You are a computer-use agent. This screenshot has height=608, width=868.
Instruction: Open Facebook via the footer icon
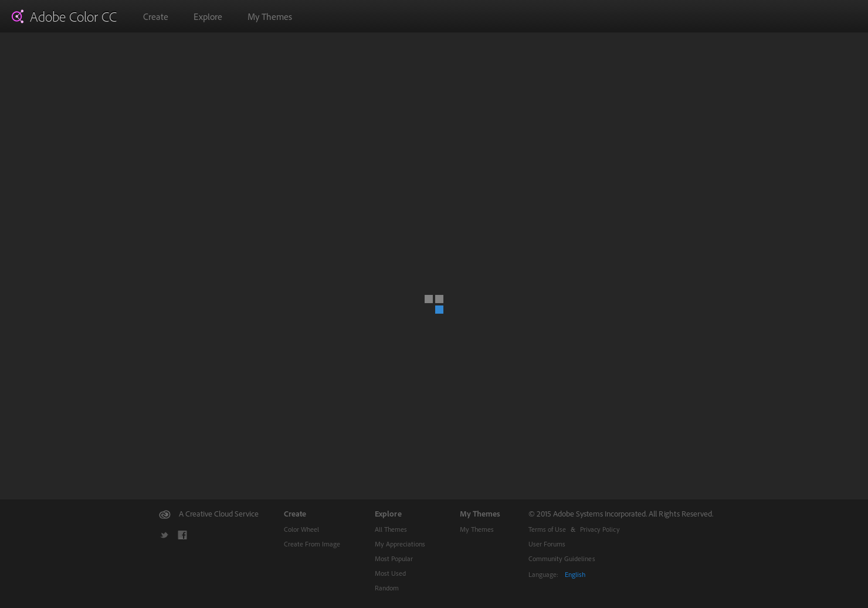coord(182,535)
